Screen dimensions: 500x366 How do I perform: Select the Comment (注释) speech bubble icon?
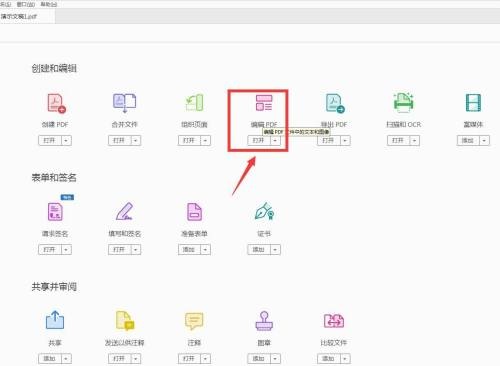click(194, 321)
